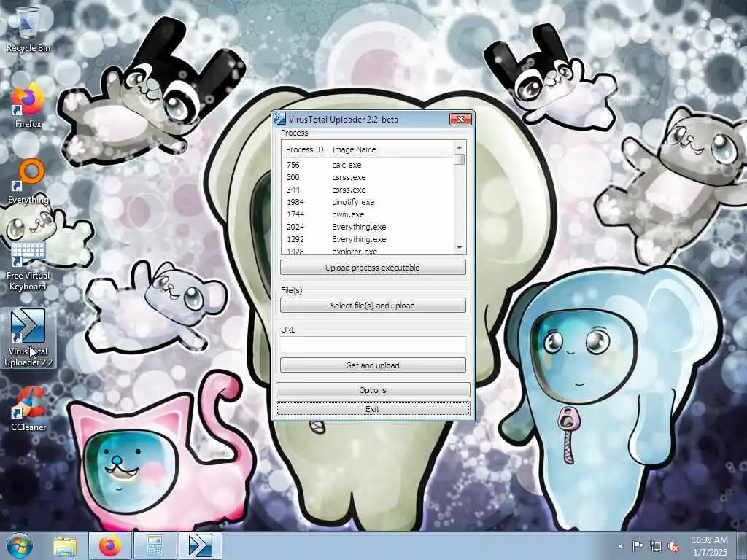
Task: Select Everything.exe with ID 2024
Action: pyautogui.click(x=368, y=227)
